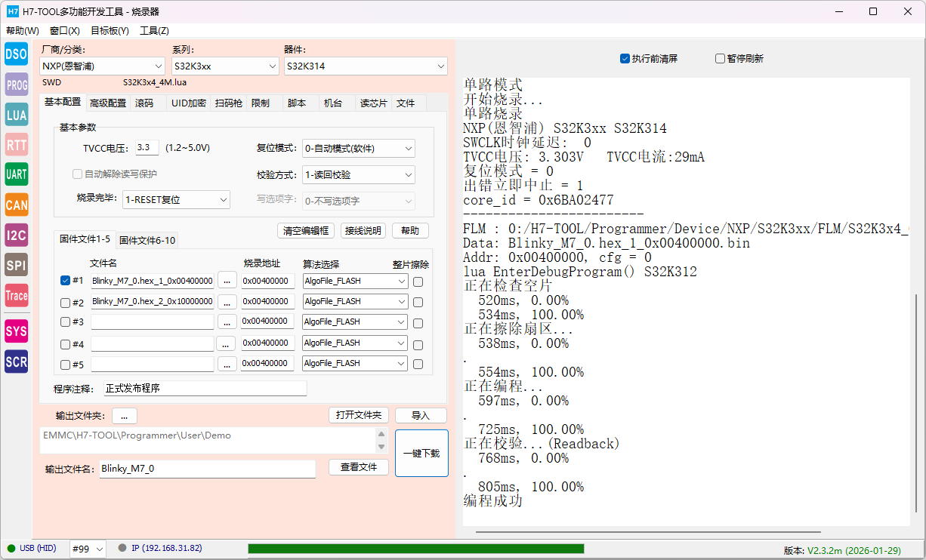This screenshot has height=560, width=926.
Task: Toggle clear screen before execution
Action: click(x=625, y=58)
